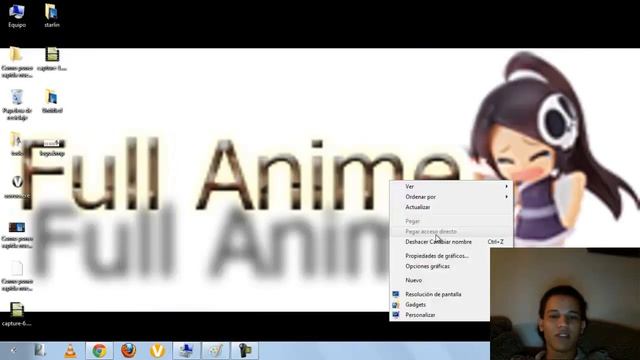Screen dimensions: 640x360
Task: Click the camcorder icon on the taskbar
Action: [x=245, y=351]
